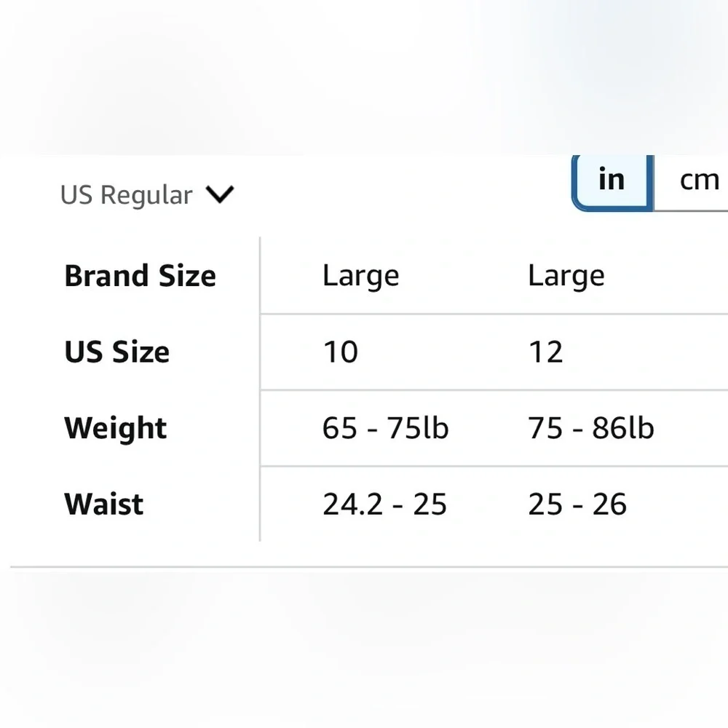This screenshot has width=728, height=728.
Task: Switch measurement units to cm
Action: pos(691,183)
